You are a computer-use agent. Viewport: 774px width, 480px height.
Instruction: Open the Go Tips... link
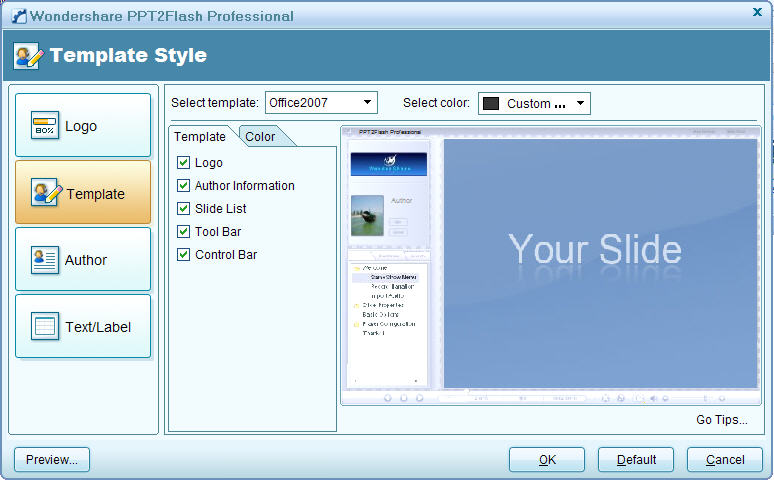pos(722,420)
